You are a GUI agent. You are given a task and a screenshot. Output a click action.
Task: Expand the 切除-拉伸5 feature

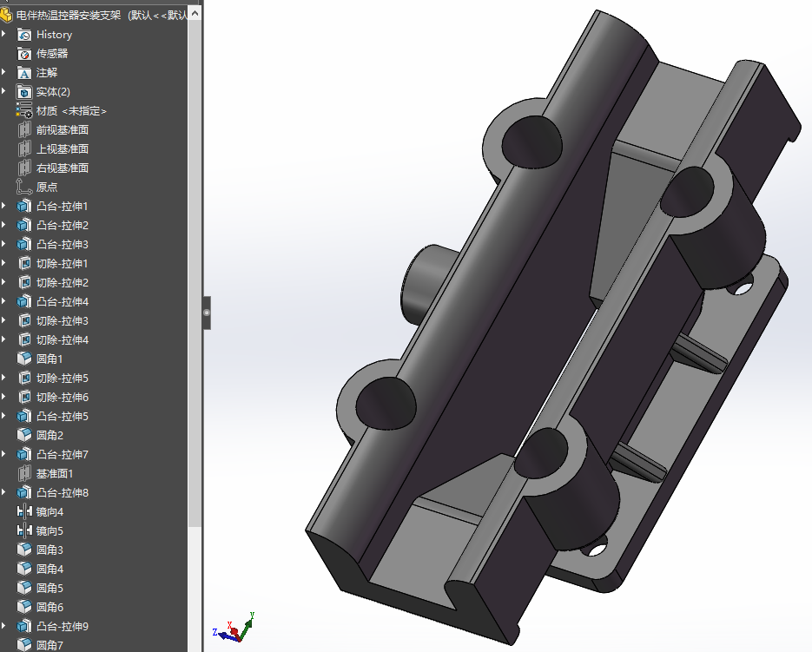click(x=4, y=378)
